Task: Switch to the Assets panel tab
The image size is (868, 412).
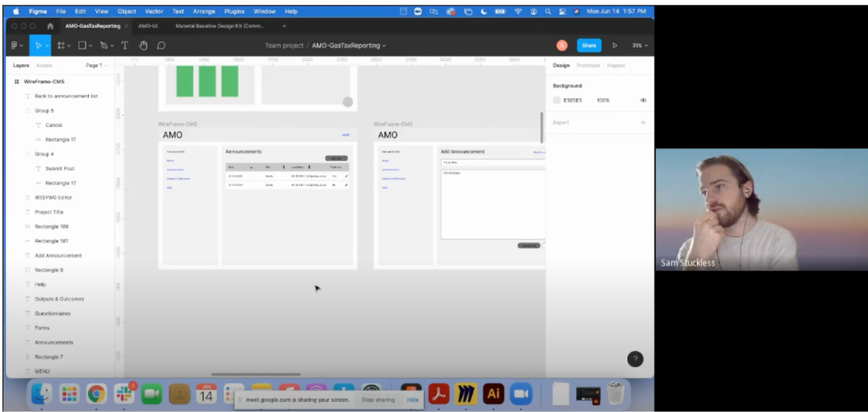Action: 44,65
